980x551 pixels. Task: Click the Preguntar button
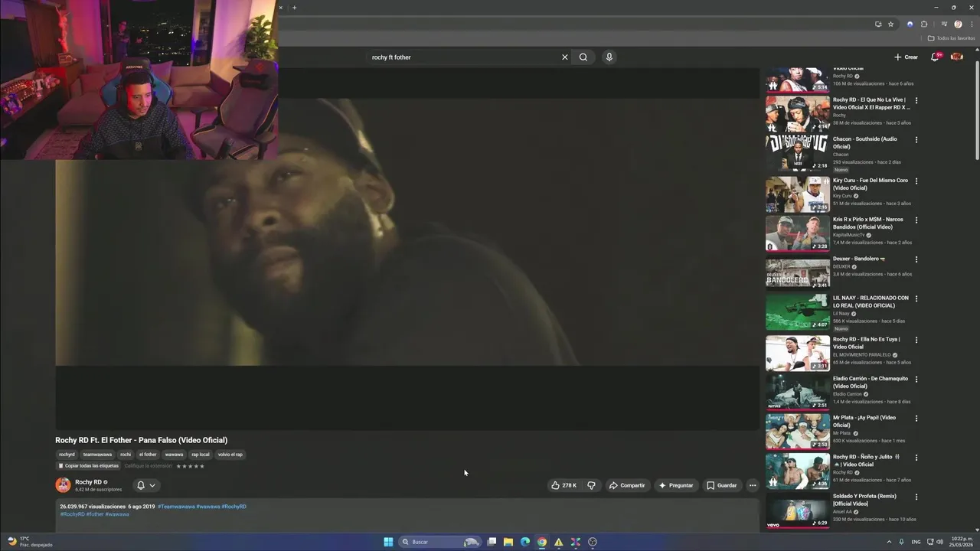pos(675,485)
